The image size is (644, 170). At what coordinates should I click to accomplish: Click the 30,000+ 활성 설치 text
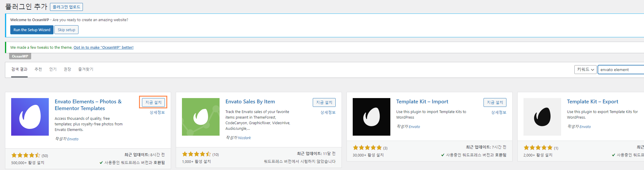click(368, 155)
